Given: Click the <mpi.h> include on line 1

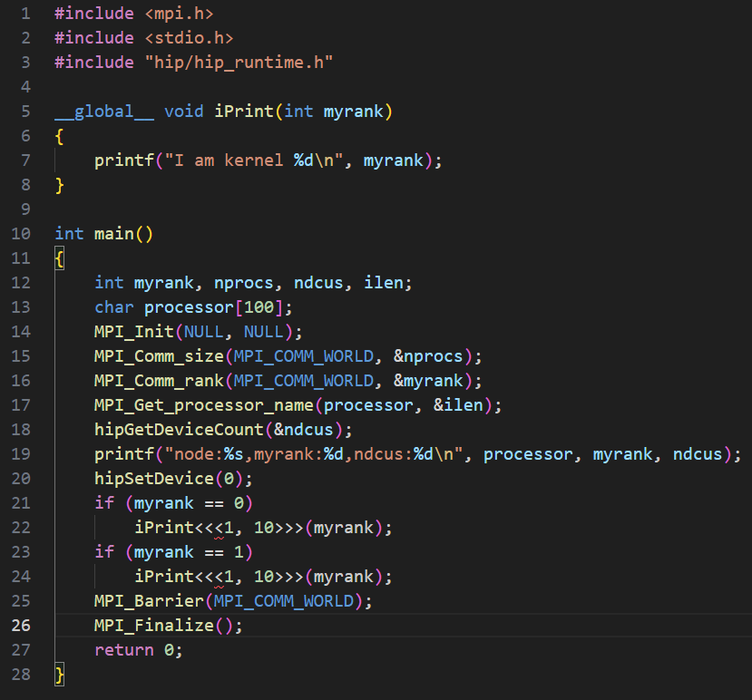Looking at the screenshot, I should click(x=179, y=14).
